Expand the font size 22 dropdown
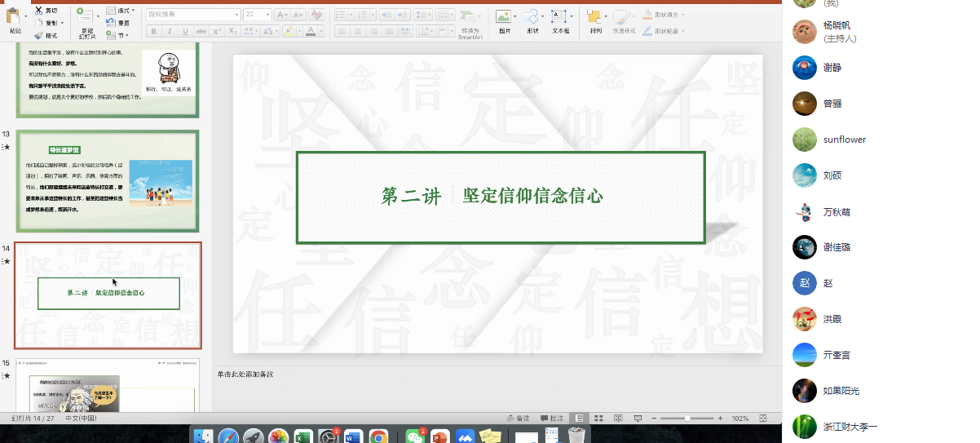 click(268, 15)
